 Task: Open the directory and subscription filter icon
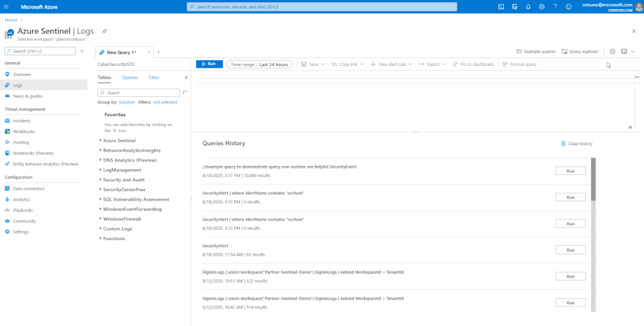click(515, 6)
